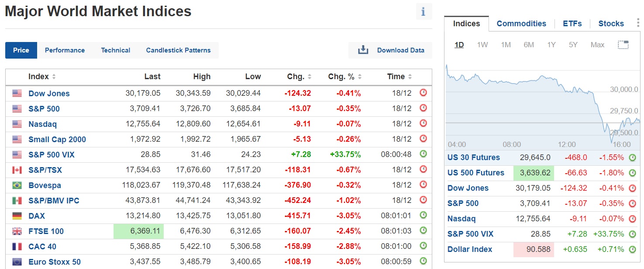Click red clock icon in S&P 500 table row
This screenshot has height=269, width=644.
(x=423, y=108)
